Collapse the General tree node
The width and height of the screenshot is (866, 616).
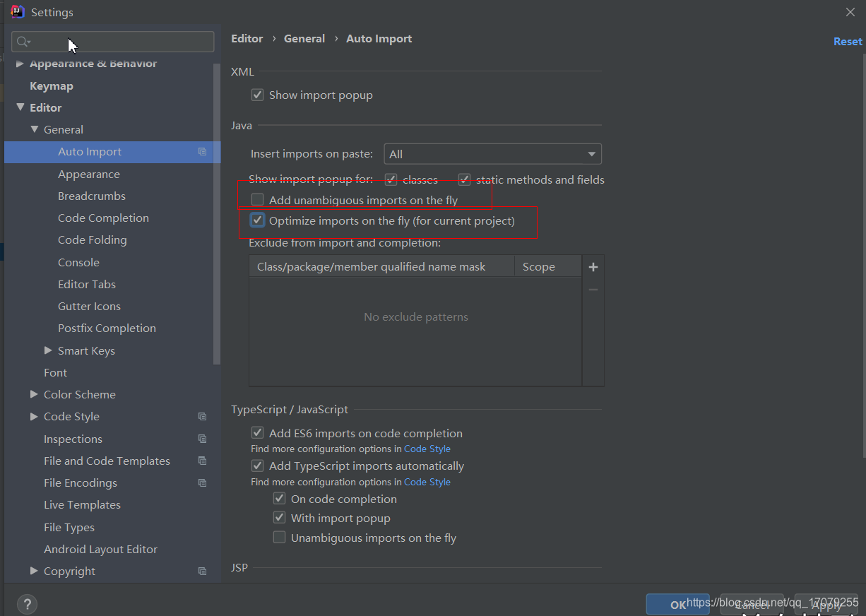pos(34,130)
